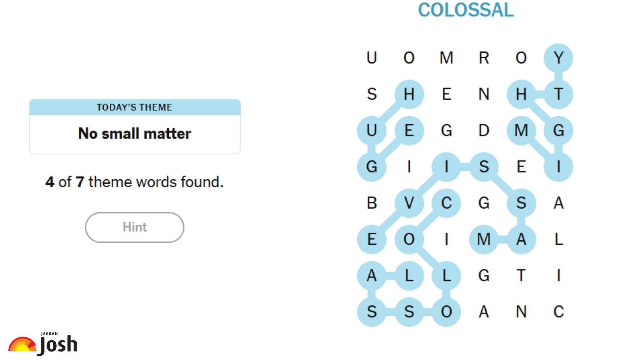Select the L tile connected to A in row seven
Viewport: 644px width, 362px height.
(409, 276)
